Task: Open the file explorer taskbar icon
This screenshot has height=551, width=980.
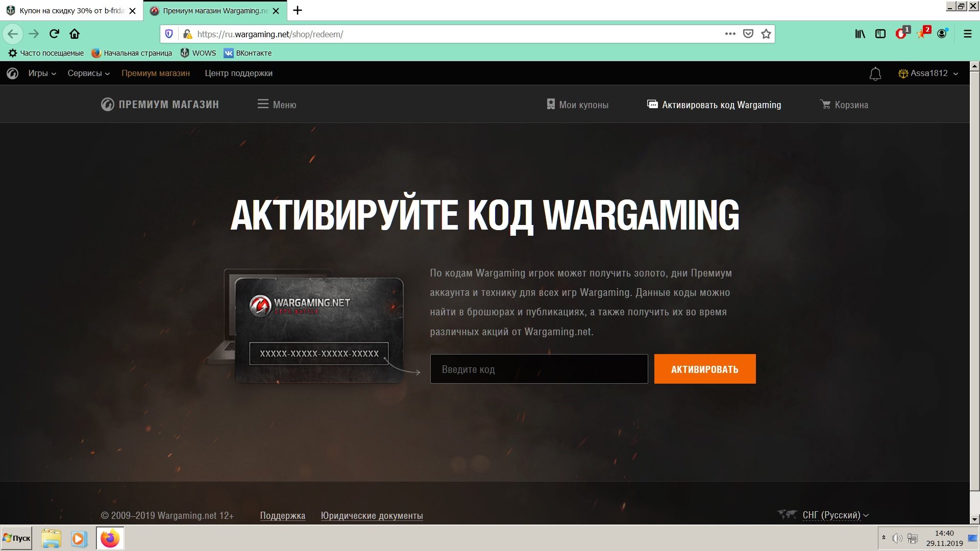Action: (51, 538)
